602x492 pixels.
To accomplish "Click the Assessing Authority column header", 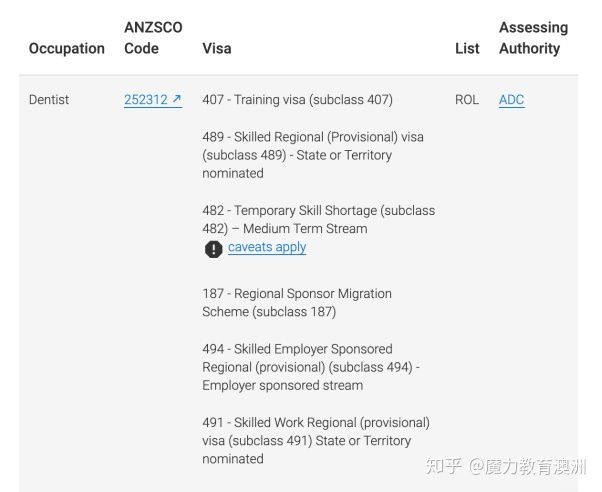I will point(534,38).
